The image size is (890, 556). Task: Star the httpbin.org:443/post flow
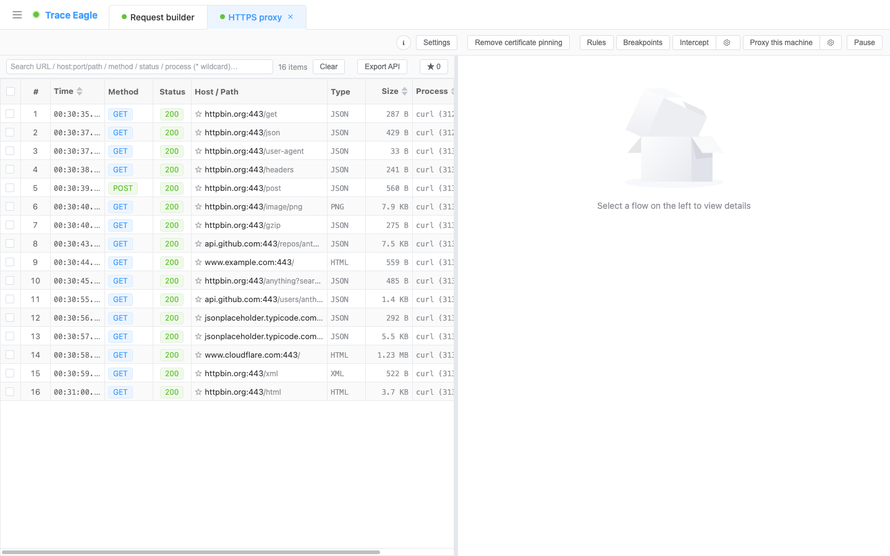click(x=198, y=188)
